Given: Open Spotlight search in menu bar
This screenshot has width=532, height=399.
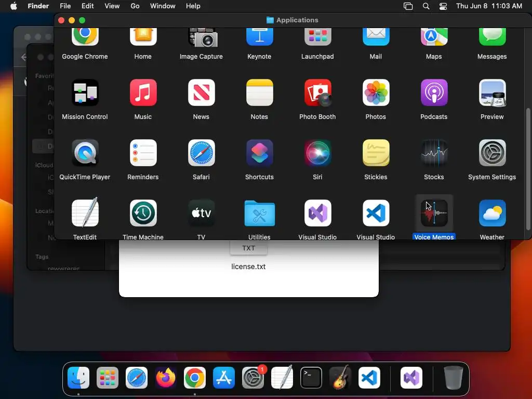Looking at the screenshot, I should (x=426, y=6).
